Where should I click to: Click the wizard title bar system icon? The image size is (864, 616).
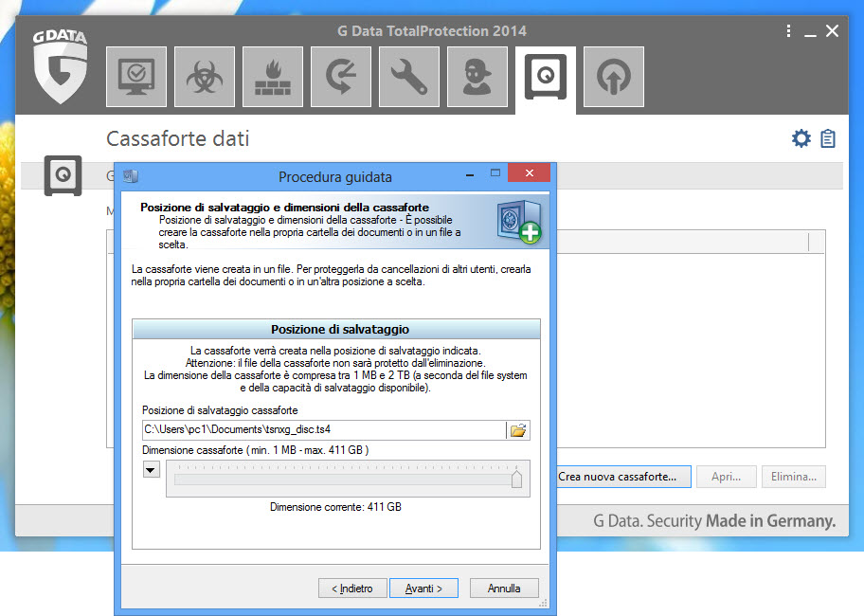(x=131, y=176)
